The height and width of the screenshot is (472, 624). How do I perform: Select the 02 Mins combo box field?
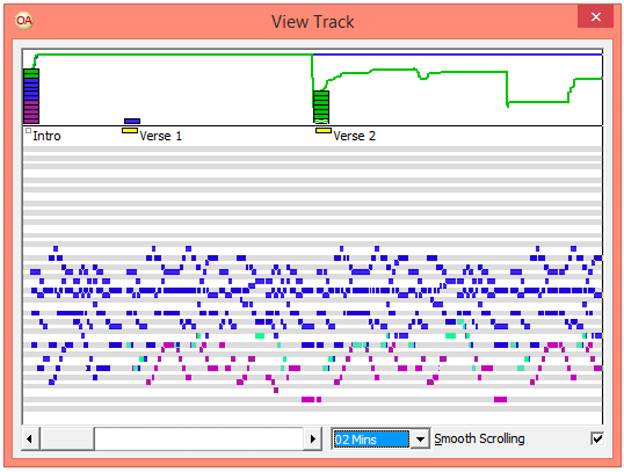coord(370,439)
